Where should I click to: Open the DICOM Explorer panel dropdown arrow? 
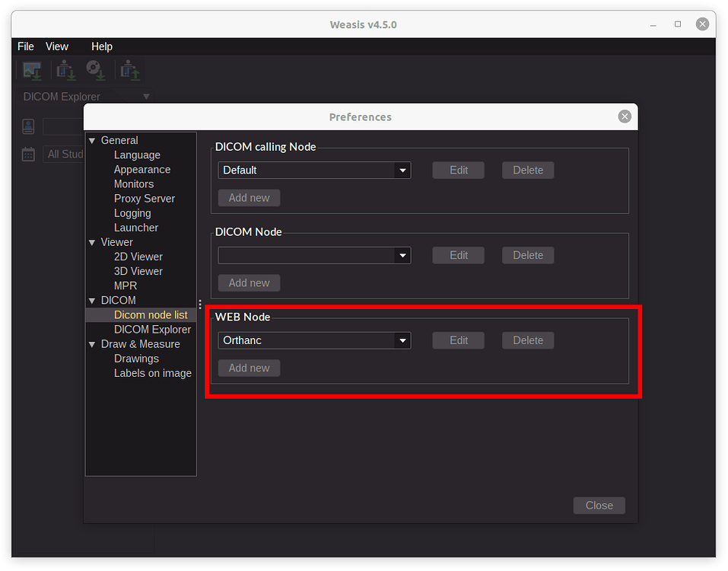146,97
